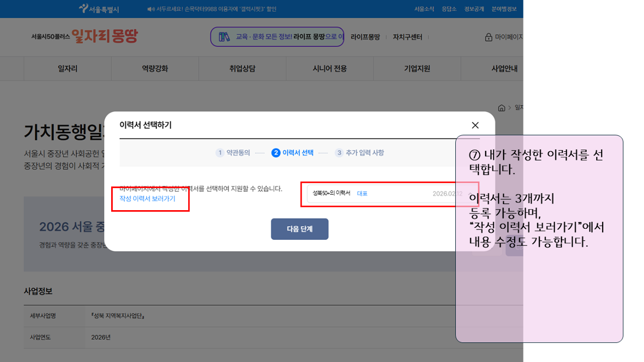
Task: Click the 라이프몽땅 header link
Action: 365,37
